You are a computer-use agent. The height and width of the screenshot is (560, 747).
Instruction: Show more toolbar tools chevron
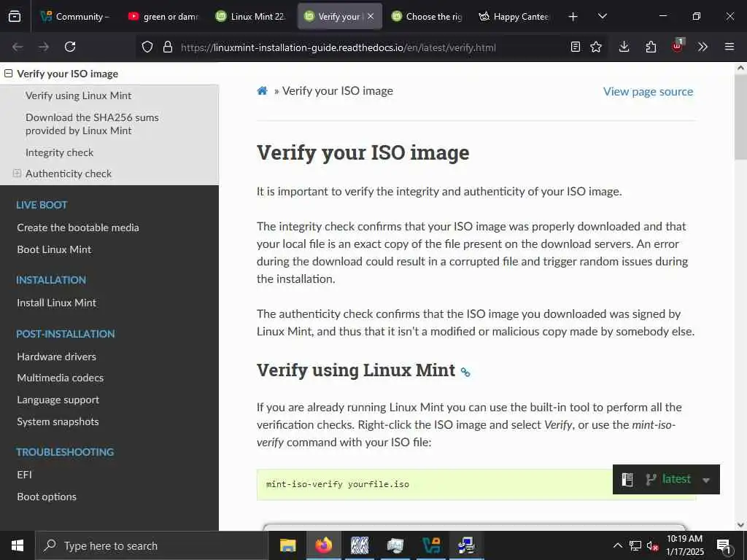point(703,47)
